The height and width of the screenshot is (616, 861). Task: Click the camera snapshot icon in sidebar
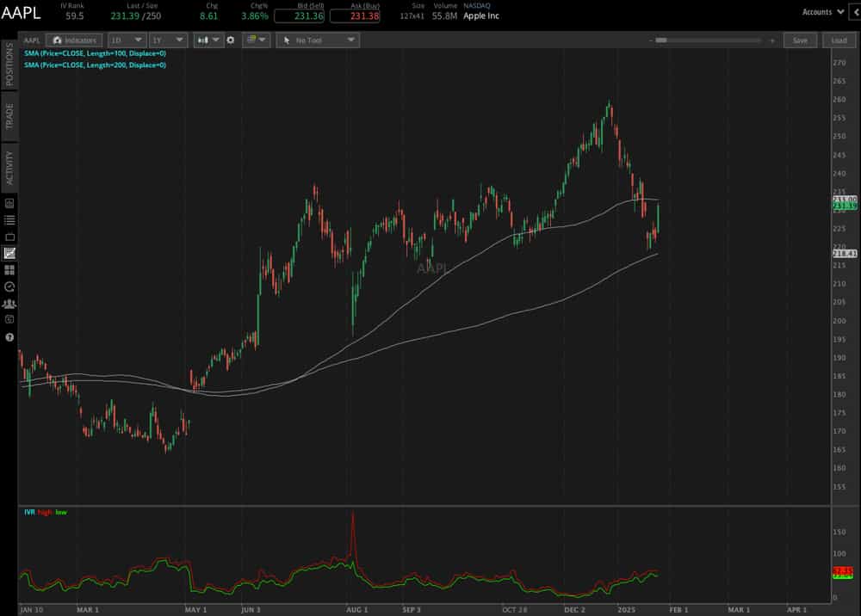8,320
